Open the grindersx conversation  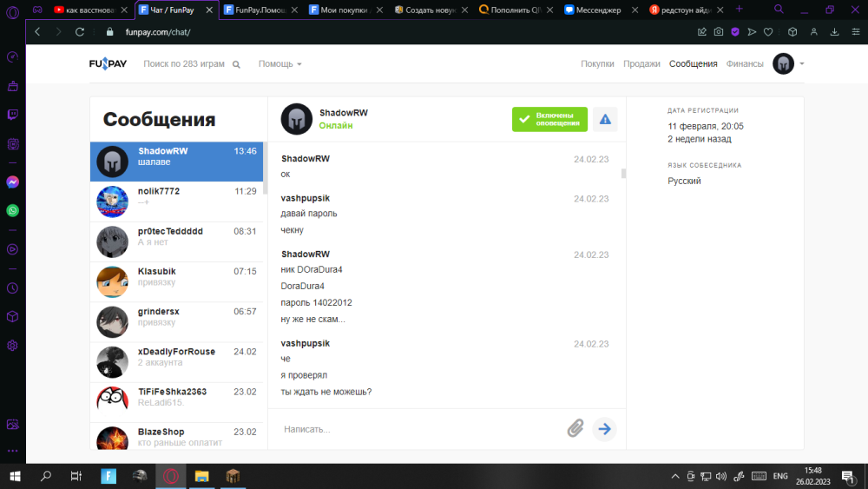point(176,321)
